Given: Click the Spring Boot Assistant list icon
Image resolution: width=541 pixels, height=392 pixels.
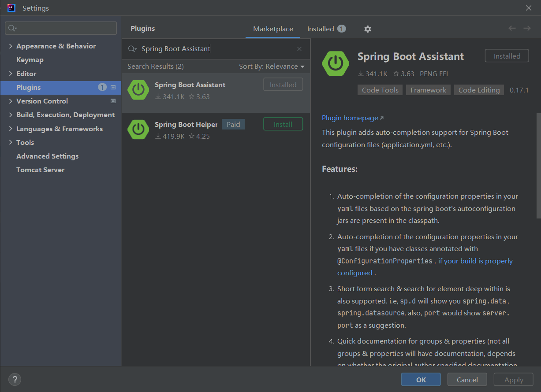Looking at the screenshot, I should click(x=138, y=89).
